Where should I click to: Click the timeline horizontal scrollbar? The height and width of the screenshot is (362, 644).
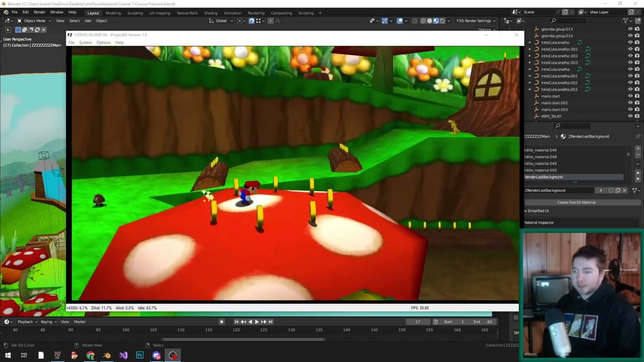243,339
